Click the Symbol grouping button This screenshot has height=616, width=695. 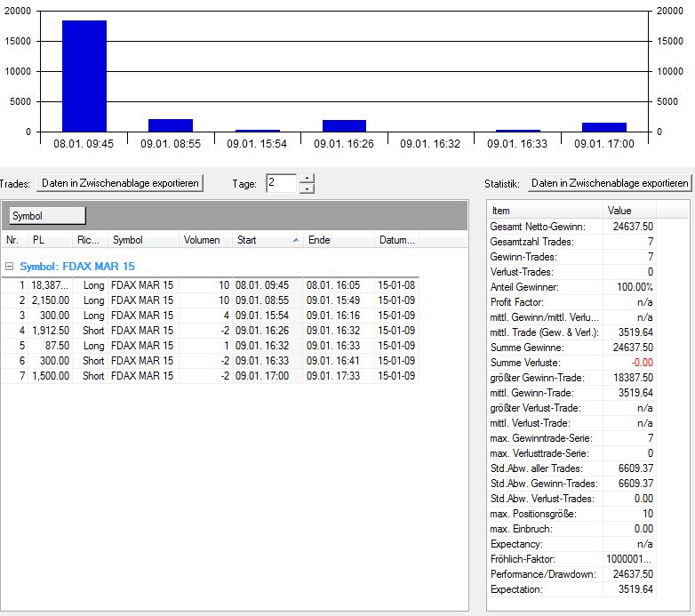(x=47, y=216)
